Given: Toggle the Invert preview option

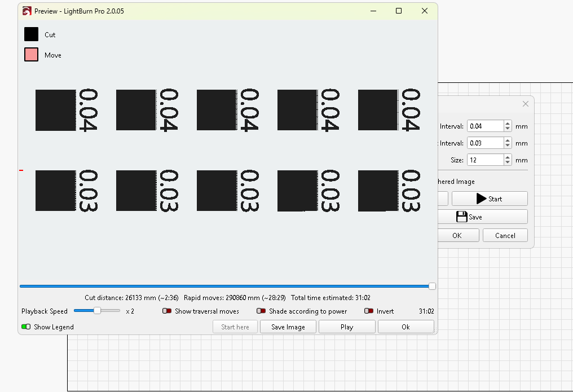Looking at the screenshot, I should point(367,311).
